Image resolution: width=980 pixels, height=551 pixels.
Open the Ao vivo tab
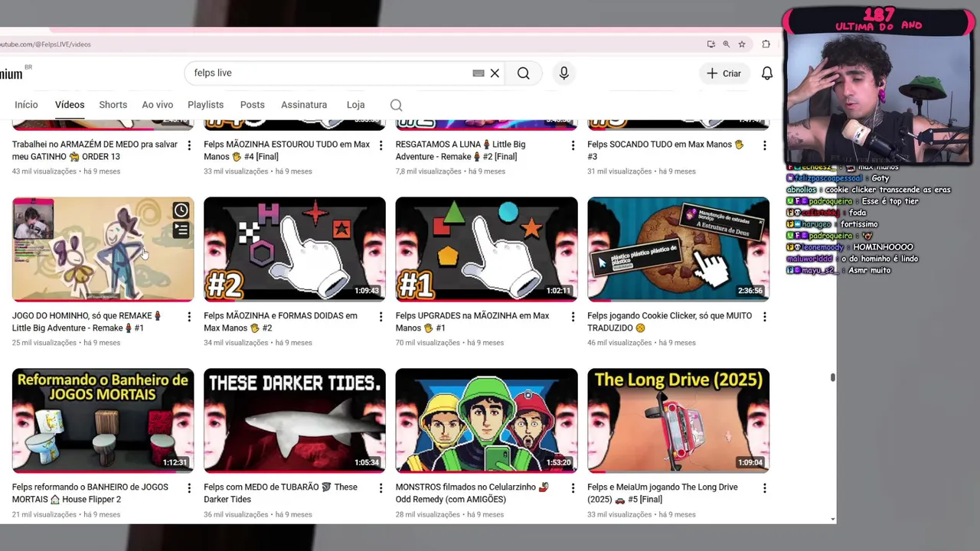click(x=158, y=105)
